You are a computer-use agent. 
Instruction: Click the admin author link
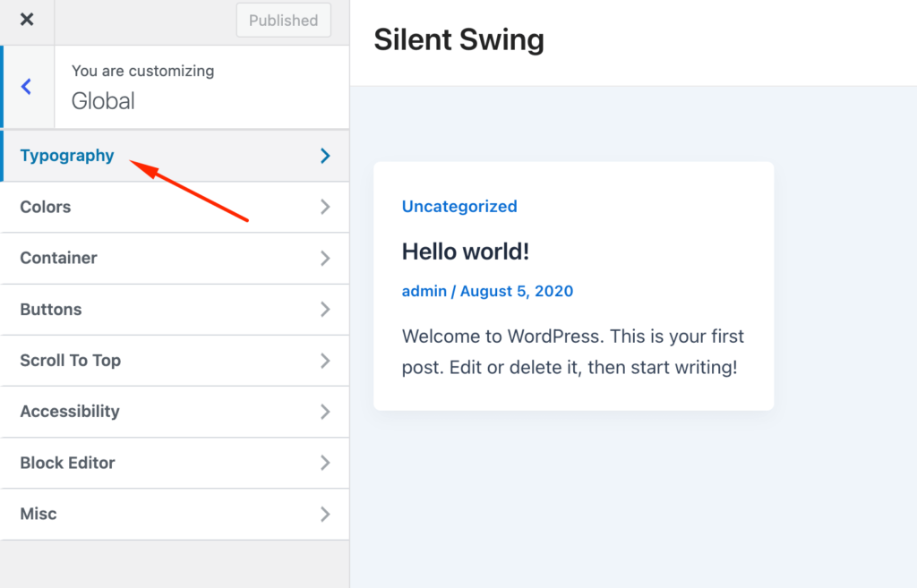pos(424,291)
